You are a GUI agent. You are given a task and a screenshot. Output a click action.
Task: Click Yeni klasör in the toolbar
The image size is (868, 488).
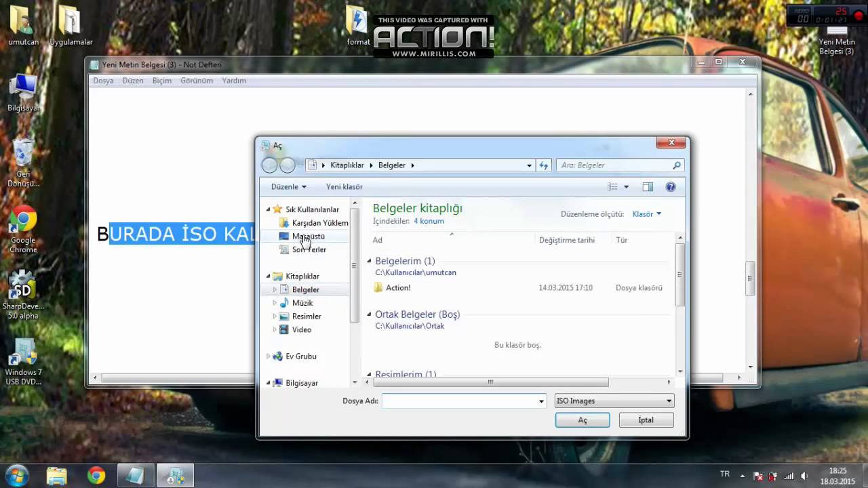(x=344, y=187)
